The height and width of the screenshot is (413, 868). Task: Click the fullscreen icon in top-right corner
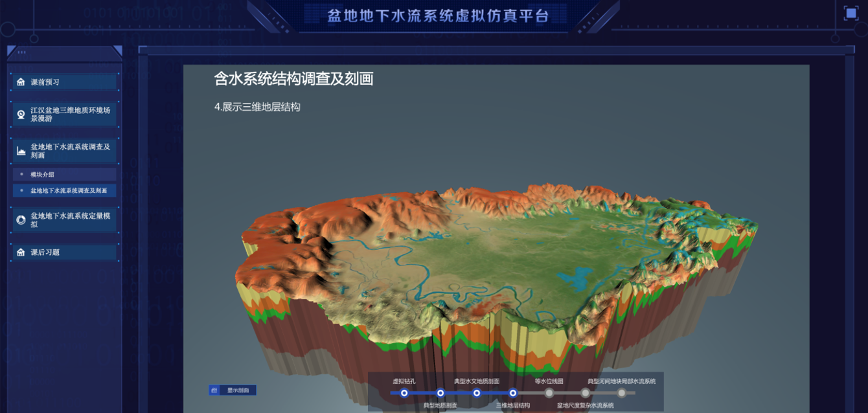(x=851, y=13)
